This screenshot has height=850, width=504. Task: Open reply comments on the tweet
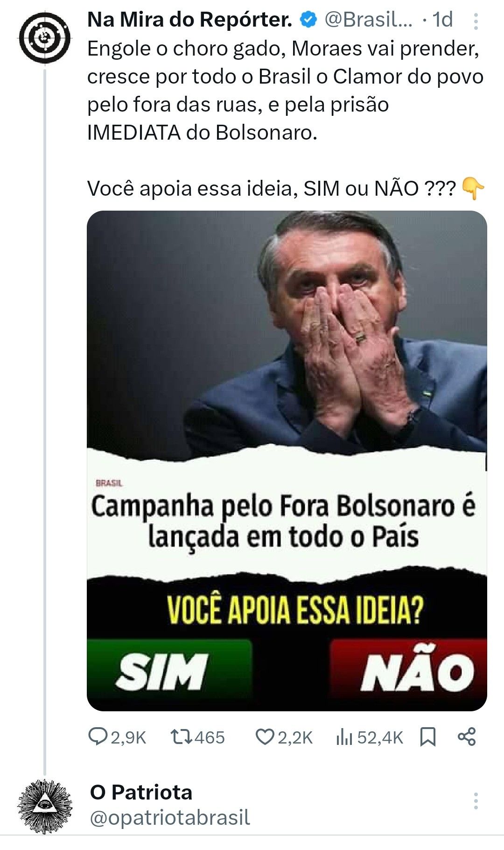pos(117,737)
